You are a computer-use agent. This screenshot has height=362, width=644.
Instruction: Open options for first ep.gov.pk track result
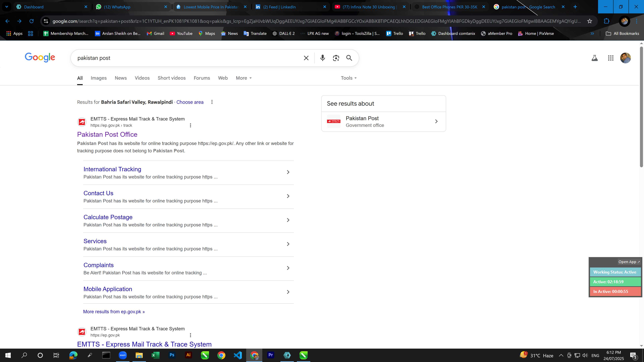click(x=191, y=125)
